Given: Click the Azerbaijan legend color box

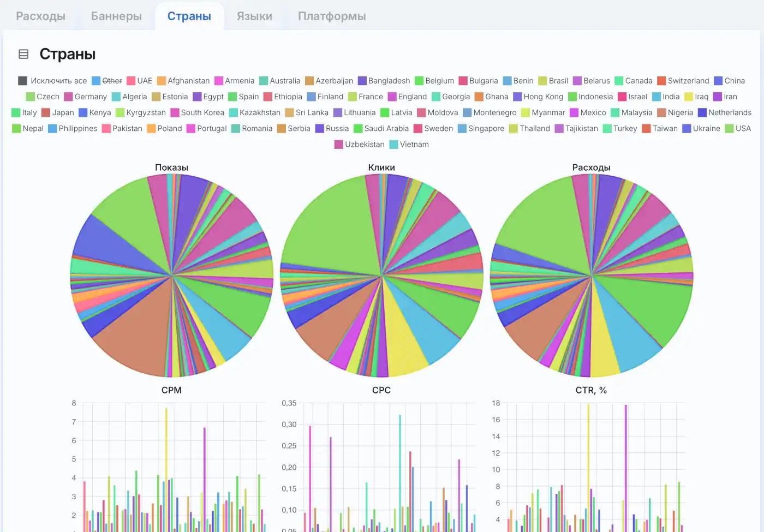Looking at the screenshot, I should pos(309,81).
